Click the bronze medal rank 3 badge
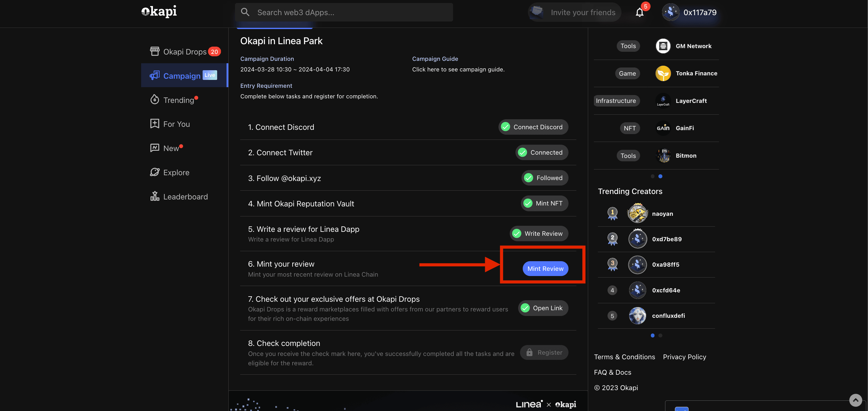 tap(612, 265)
